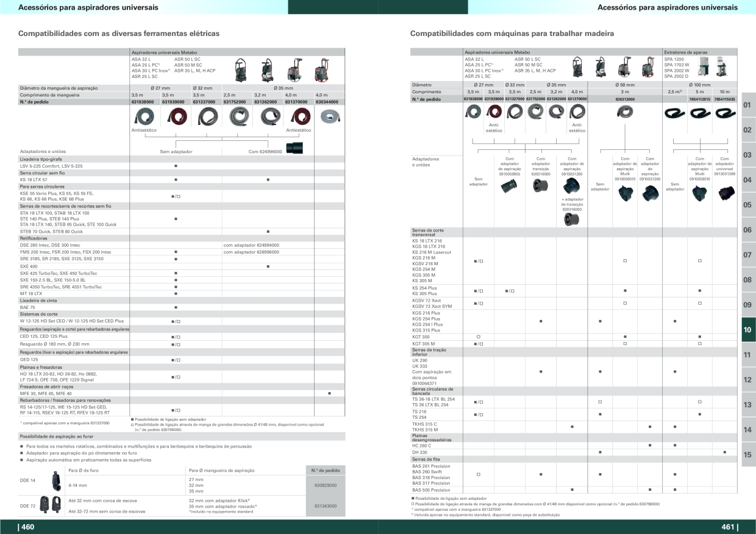Click the 'DH 330' row label
The image size is (756, 534).
pos(420,452)
